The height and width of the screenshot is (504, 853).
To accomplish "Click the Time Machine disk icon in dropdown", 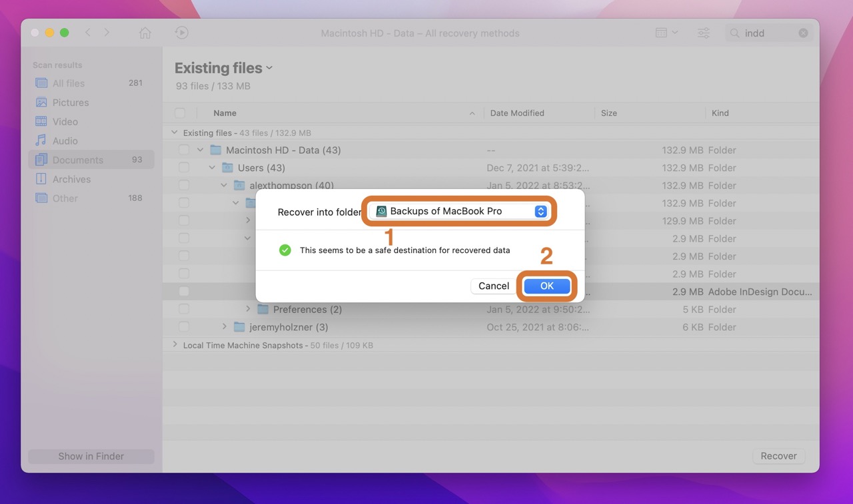I will click(x=381, y=211).
